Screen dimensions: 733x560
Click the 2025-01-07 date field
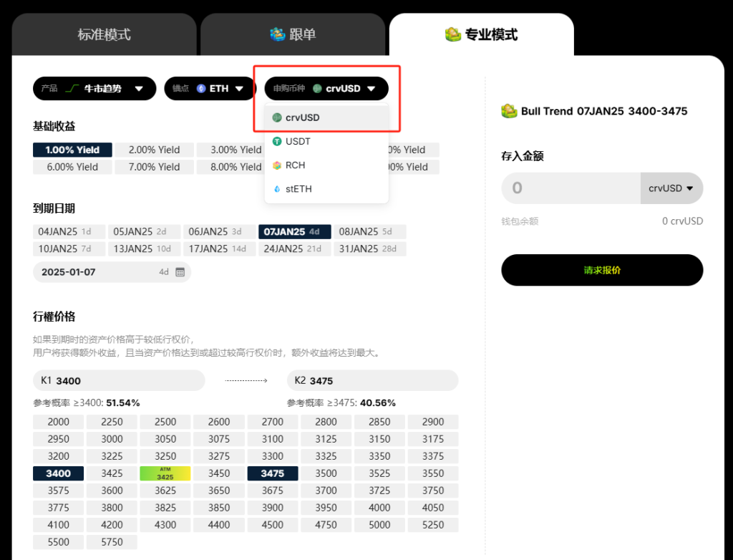[112, 272]
